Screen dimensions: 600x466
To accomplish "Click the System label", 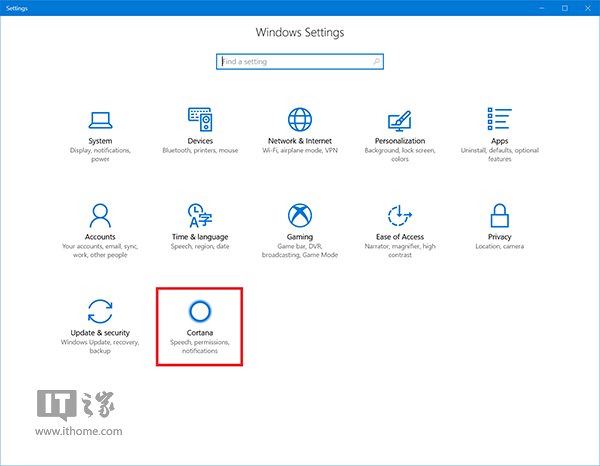I will coord(100,141).
